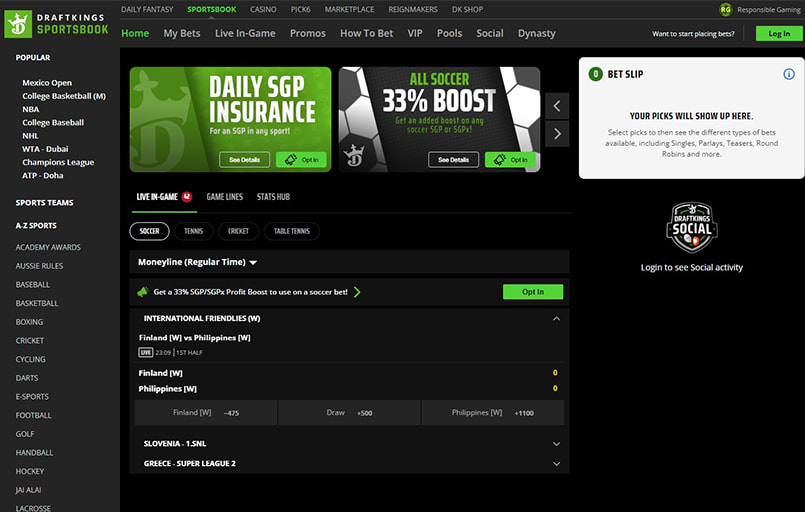Open Champions League link
This screenshot has height=512, width=805.
(58, 162)
